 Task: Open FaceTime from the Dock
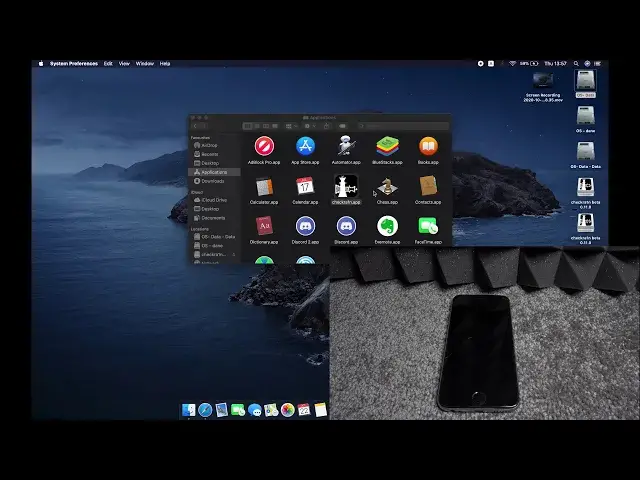(x=238, y=410)
